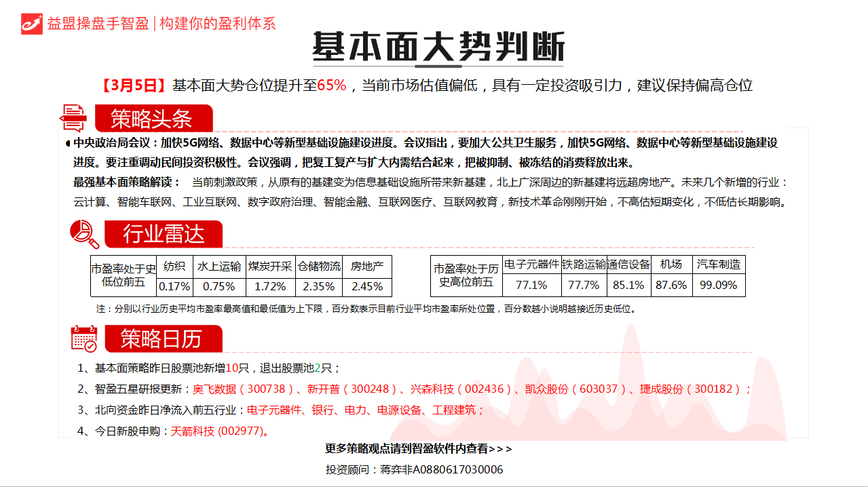
Task: Open stock 新开普（300248）
Action: pyautogui.click(x=352, y=389)
